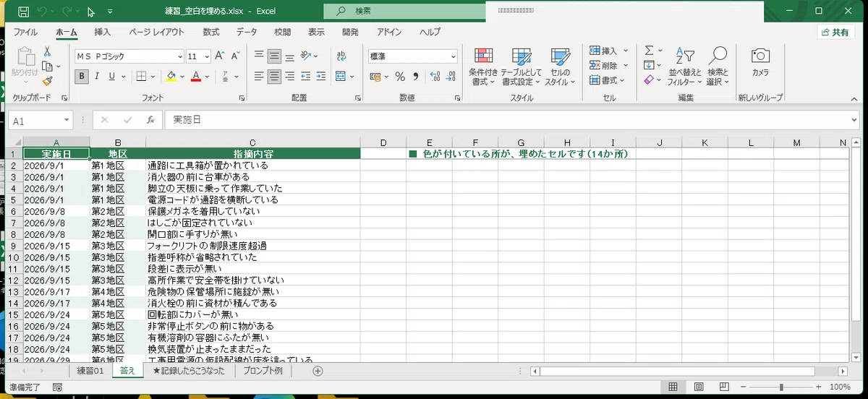Open Sort and Filter (並べ替えとフィルター)

pos(684,67)
